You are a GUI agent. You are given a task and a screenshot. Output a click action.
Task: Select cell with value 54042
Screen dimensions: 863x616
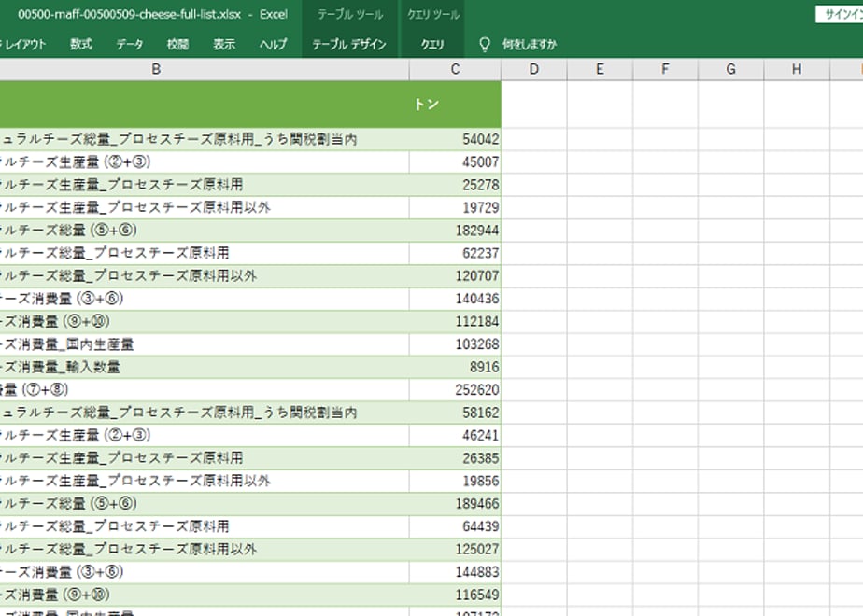point(455,139)
